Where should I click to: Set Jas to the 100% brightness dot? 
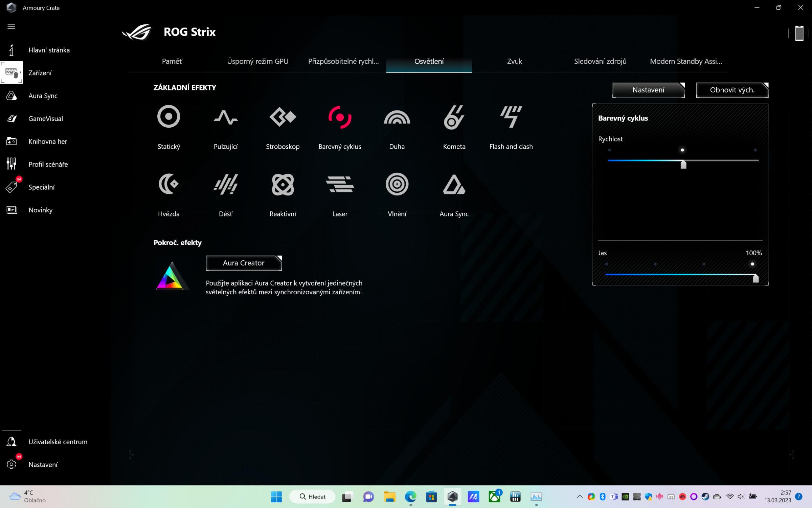coord(752,264)
